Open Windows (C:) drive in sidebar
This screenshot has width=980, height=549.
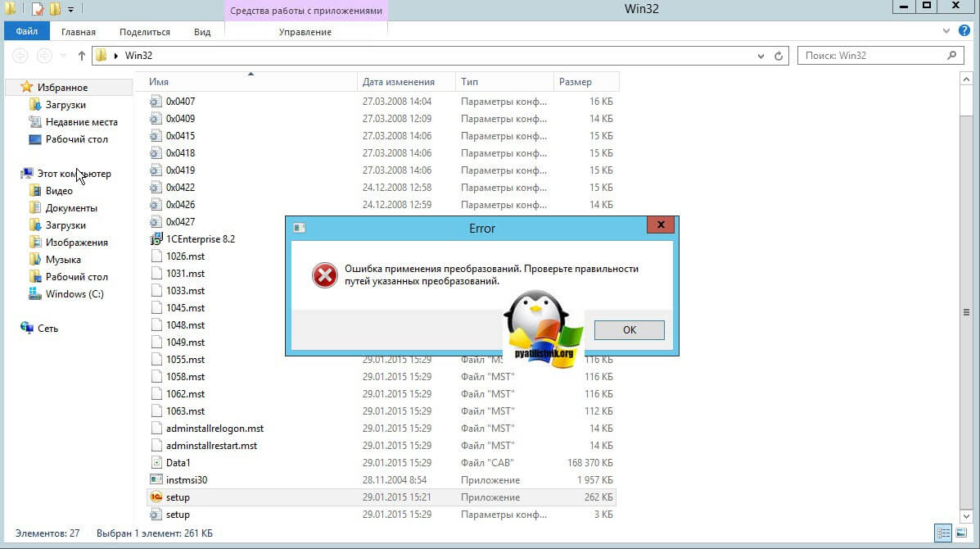pyautogui.click(x=74, y=294)
